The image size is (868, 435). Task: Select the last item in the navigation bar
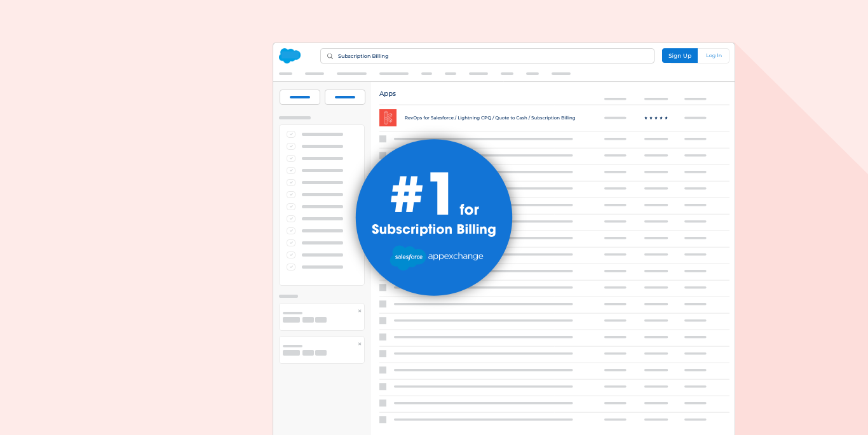(560, 74)
